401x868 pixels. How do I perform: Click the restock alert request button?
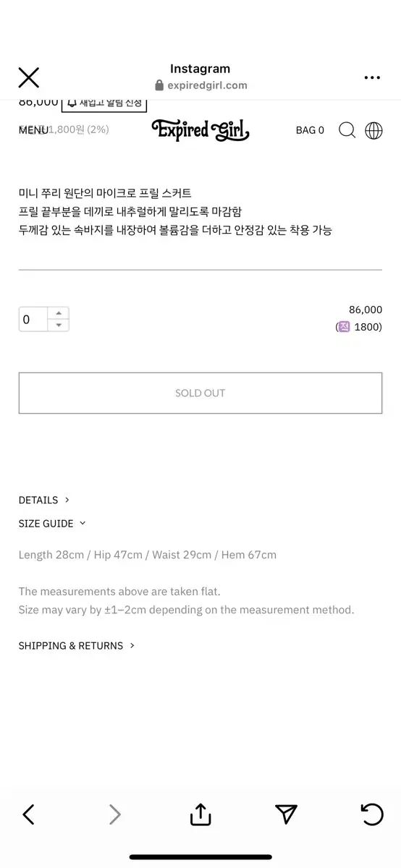pos(104,103)
